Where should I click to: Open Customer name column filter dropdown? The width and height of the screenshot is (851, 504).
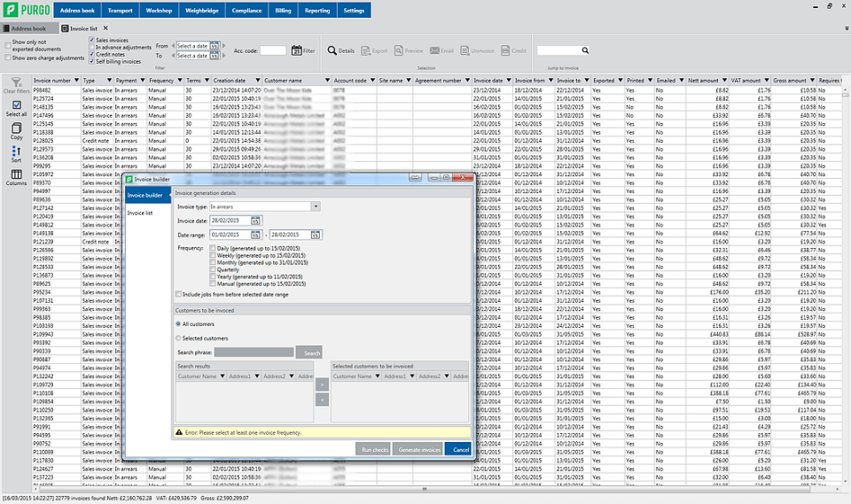tap(327, 81)
